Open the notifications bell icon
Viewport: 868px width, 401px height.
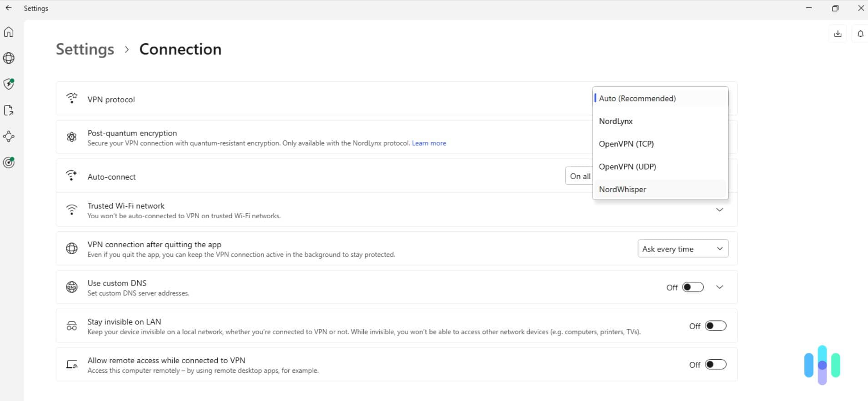(x=860, y=34)
